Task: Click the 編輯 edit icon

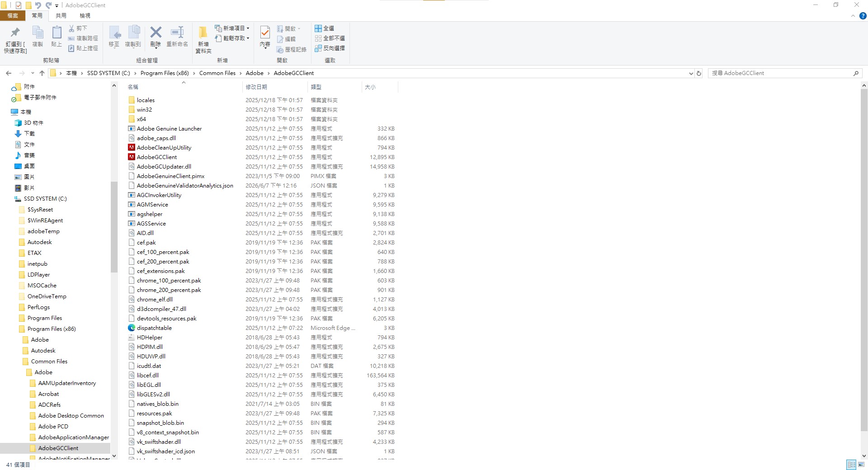Action: [x=280, y=39]
